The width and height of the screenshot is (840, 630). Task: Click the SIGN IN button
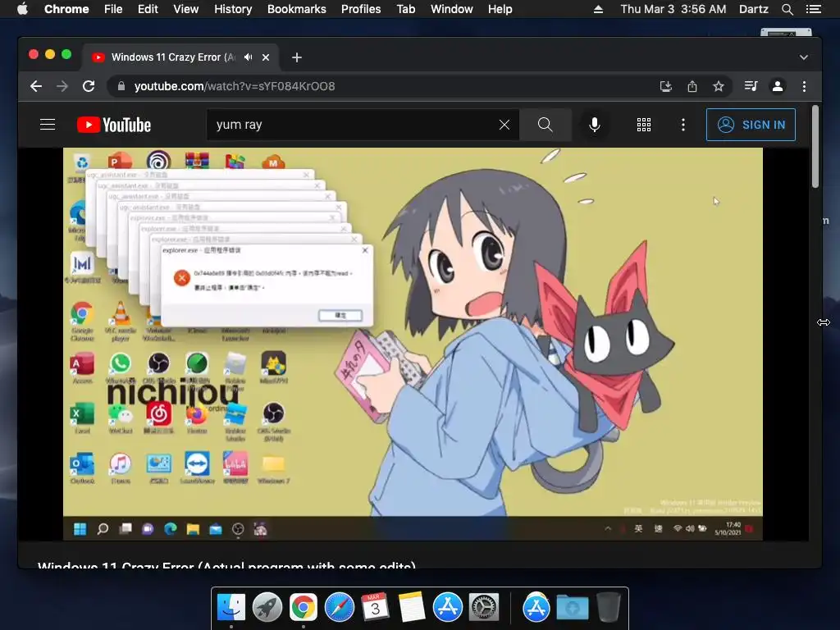click(751, 125)
